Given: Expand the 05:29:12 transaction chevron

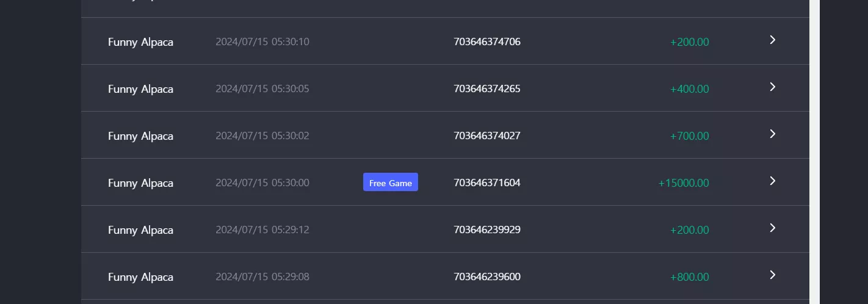Looking at the screenshot, I should [x=772, y=228].
